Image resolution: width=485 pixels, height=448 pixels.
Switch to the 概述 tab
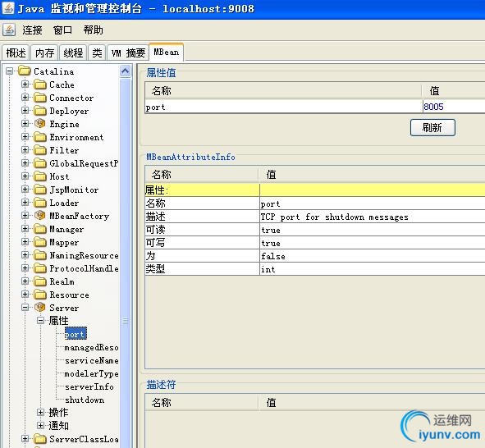click(16, 53)
